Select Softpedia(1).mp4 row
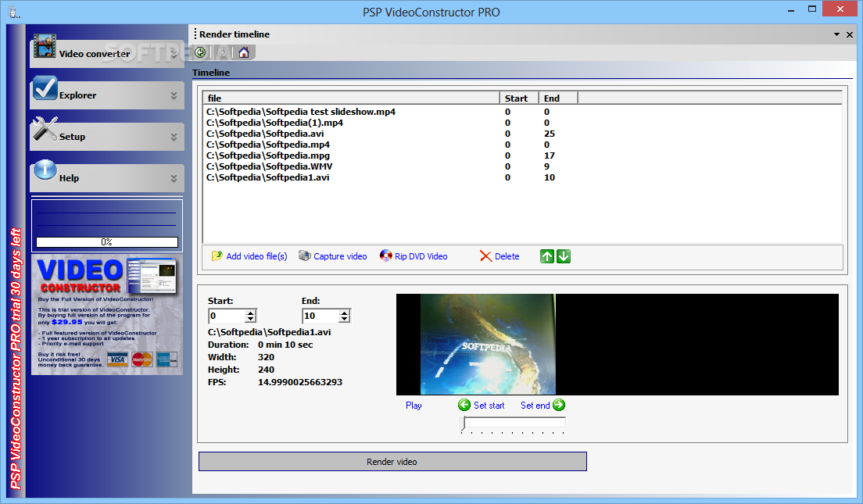Image resolution: width=863 pixels, height=504 pixels. (274, 123)
